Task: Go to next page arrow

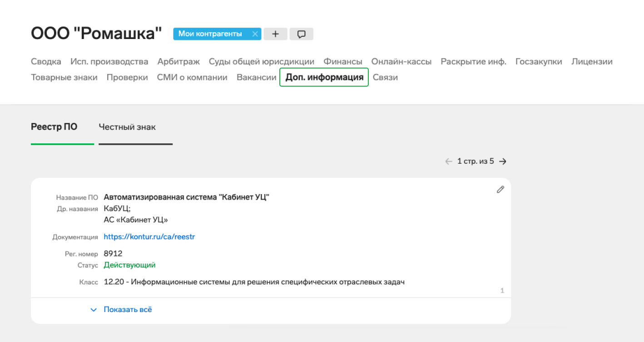Action: point(503,161)
